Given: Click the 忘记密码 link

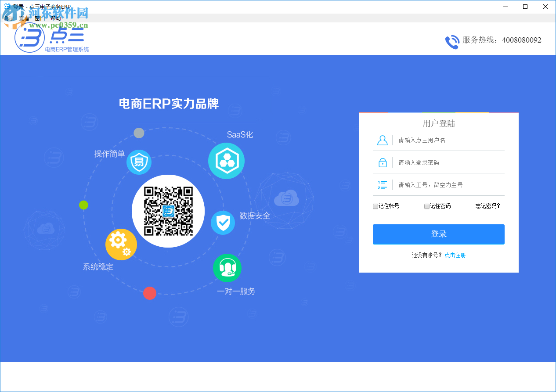Looking at the screenshot, I should pos(487,206).
